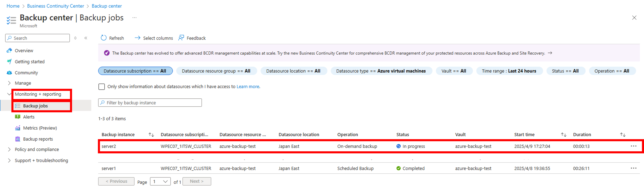Open the Overview cloud icon item
644x190 pixels.
pyautogui.click(x=9, y=51)
